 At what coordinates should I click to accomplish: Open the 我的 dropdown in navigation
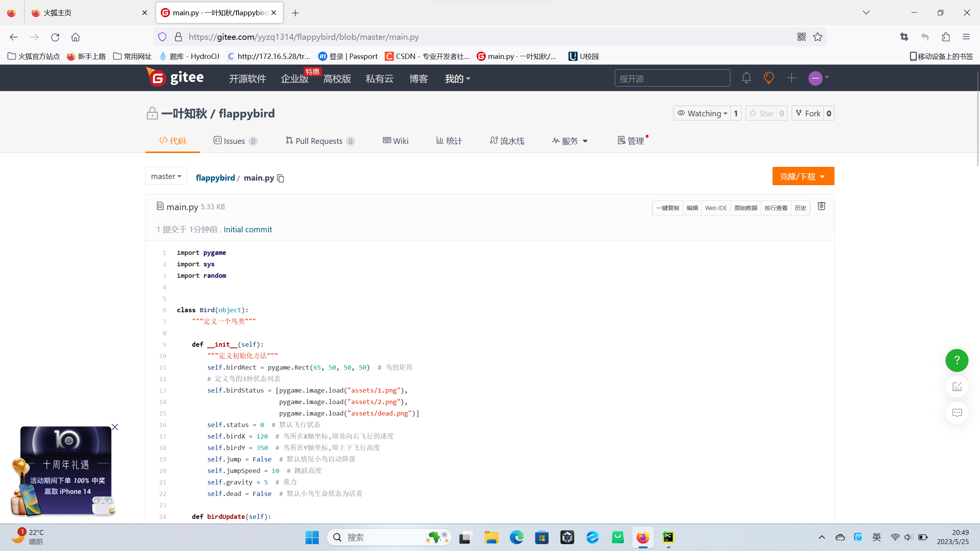[x=457, y=78]
